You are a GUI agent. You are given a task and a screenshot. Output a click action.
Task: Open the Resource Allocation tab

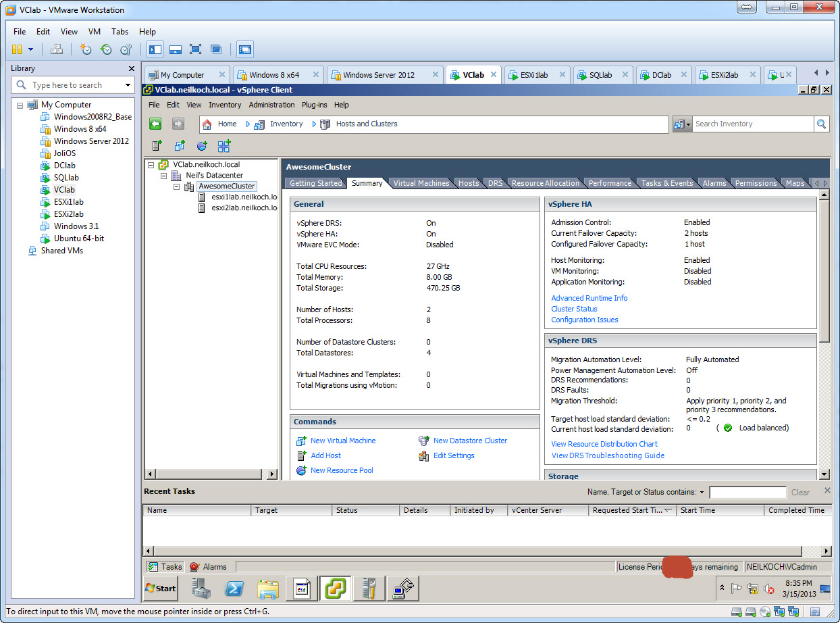tap(545, 183)
